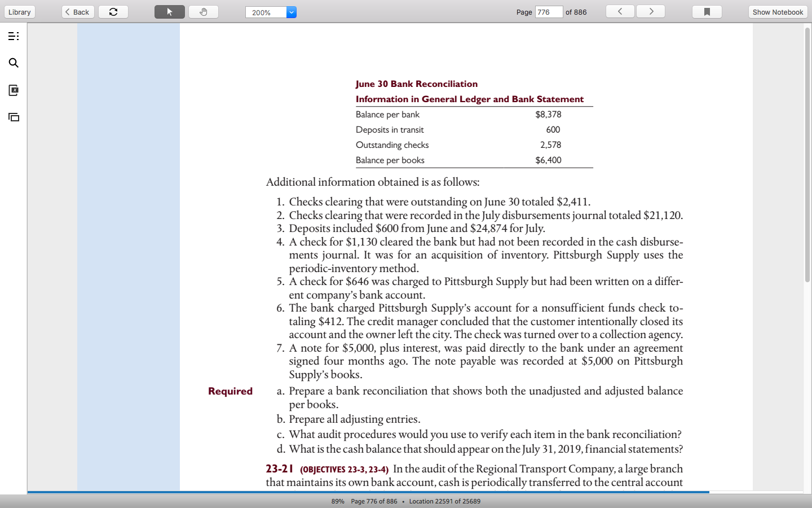
Task: Open the in-book search
Action: (14, 63)
